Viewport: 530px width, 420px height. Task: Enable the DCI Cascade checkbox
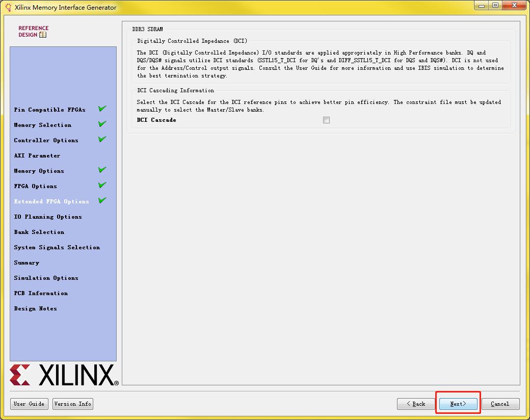point(326,120)
